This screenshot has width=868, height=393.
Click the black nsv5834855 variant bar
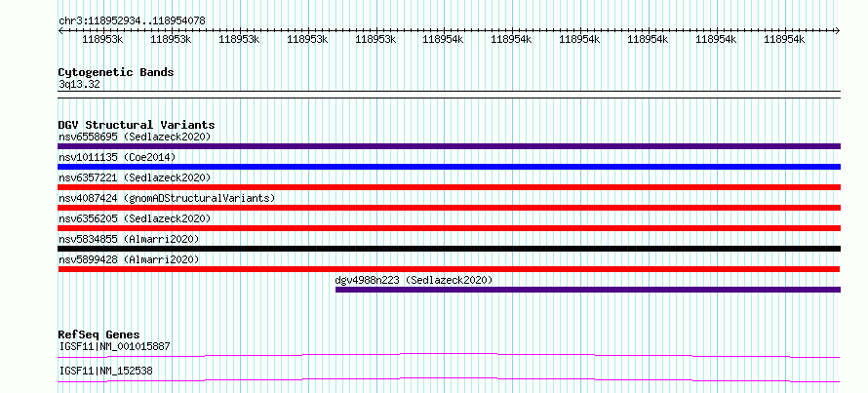(450, 249)
